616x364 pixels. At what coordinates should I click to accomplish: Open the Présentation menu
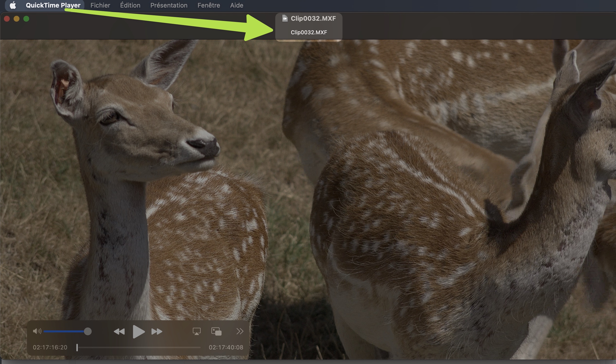click(169, 5)
